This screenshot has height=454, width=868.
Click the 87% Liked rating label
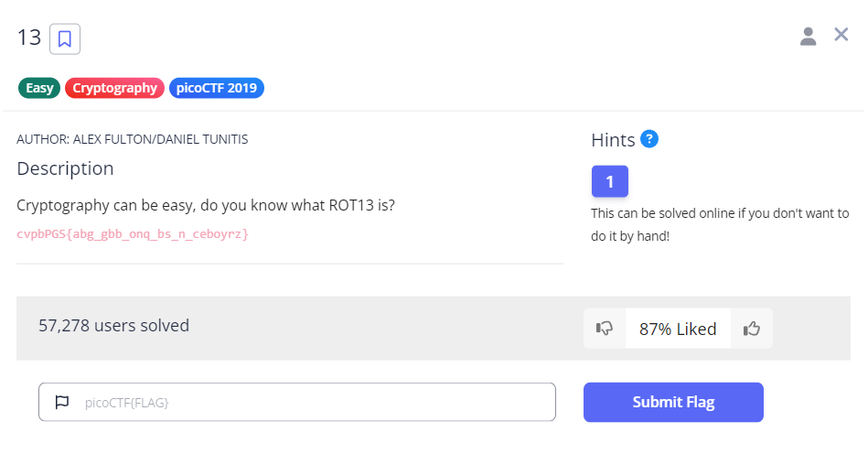point(678,329)
